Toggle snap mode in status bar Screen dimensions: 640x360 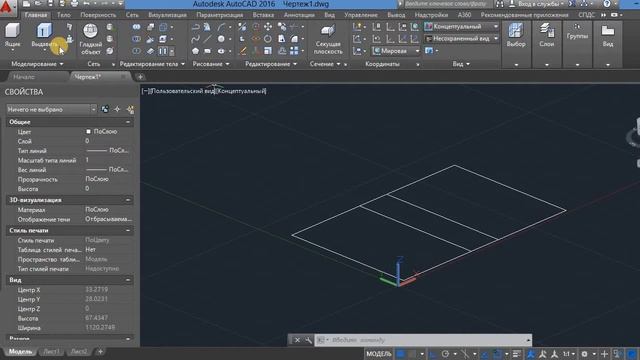[412, 354]
